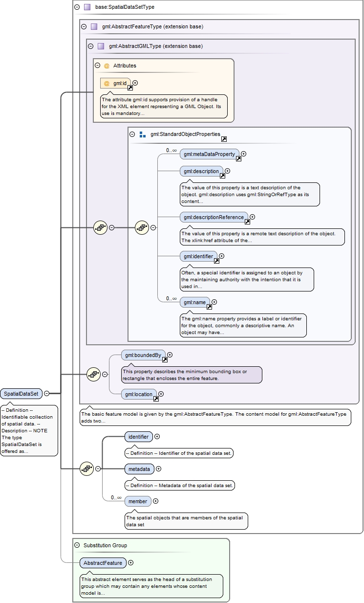
Task: Click the gml:metaDataProperty reference arrow icon
Action: click(239, 159)
